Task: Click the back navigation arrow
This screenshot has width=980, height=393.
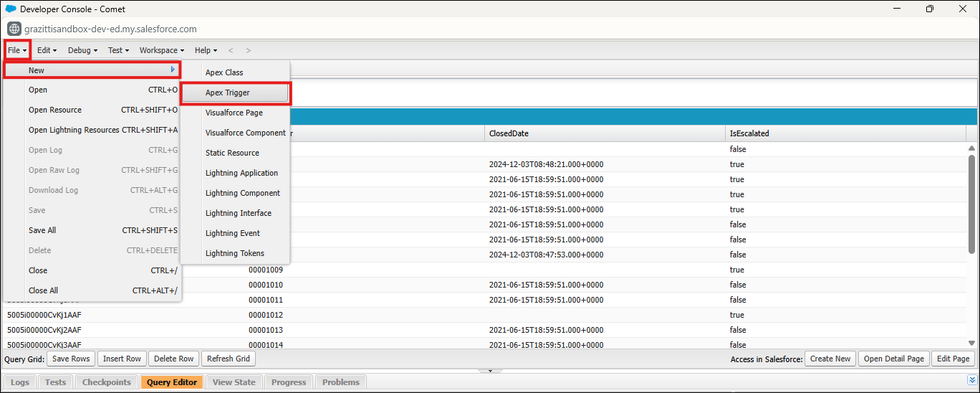Action: (x=231, y=50)
